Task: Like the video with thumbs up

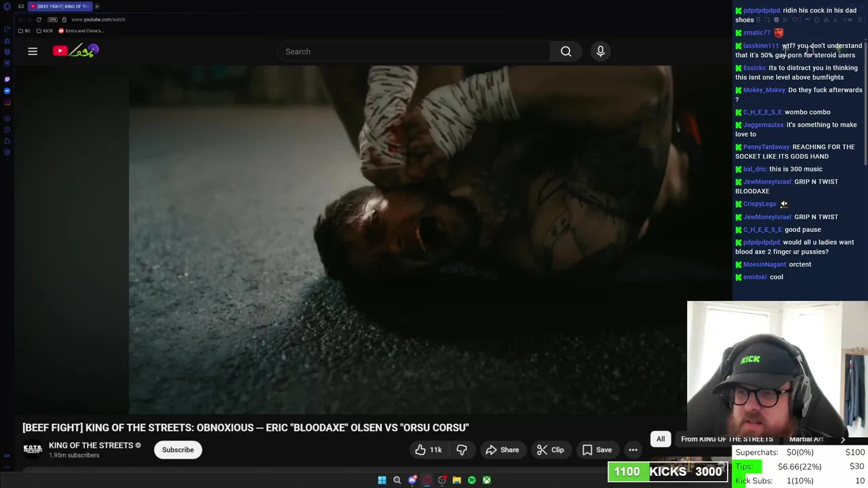Action: pyautogui.click(x=429, y=450)
